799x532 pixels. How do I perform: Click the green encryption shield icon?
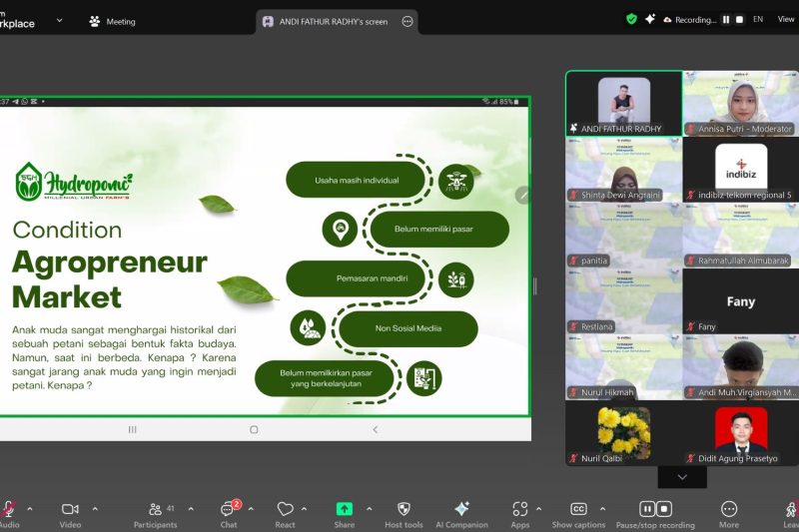[x=631, y=19]
